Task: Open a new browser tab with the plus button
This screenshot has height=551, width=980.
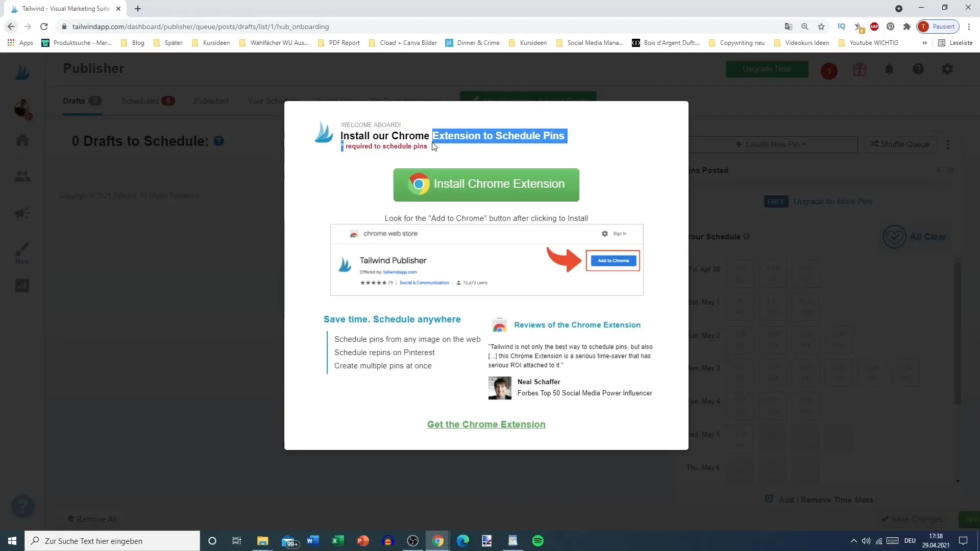Action: 138,9
